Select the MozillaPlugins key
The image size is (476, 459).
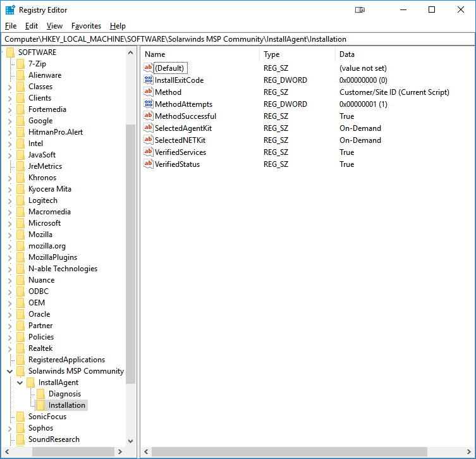coord(53,257)
